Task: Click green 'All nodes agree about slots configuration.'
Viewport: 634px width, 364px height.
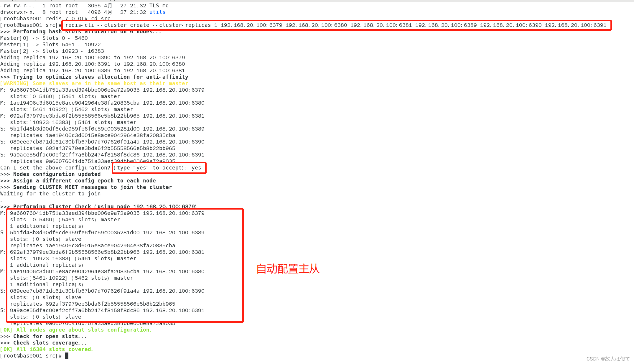Action: pyautogui.click(x=84, y=330)
